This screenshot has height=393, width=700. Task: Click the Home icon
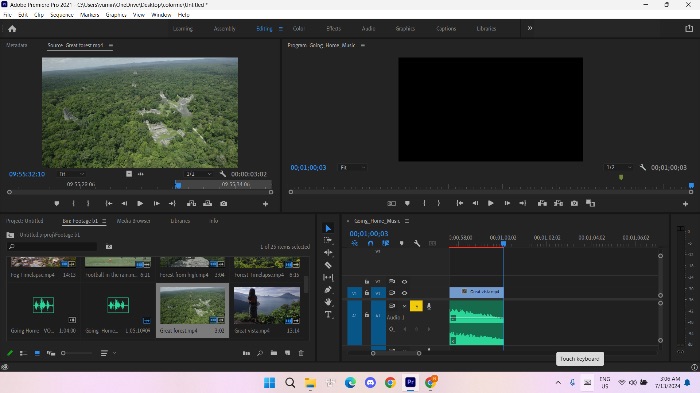tap(12, 29)
